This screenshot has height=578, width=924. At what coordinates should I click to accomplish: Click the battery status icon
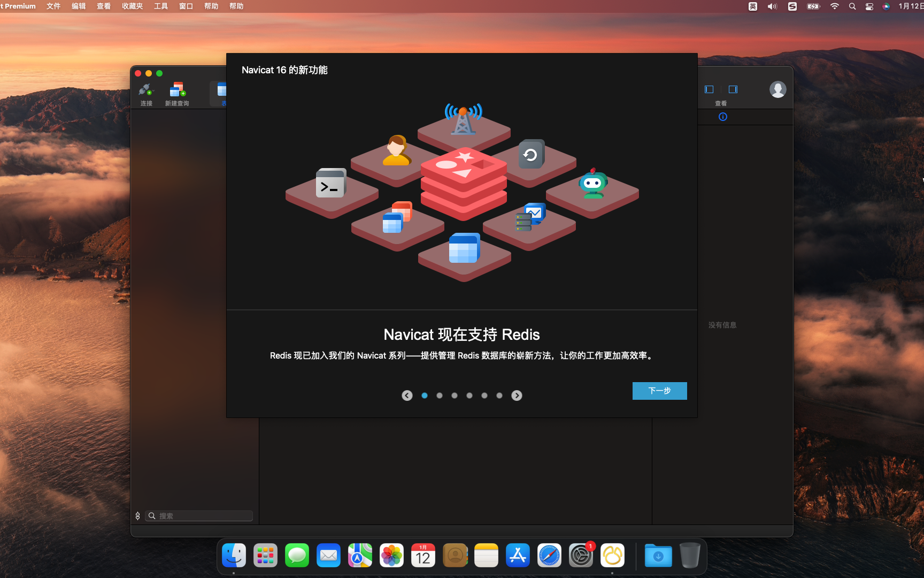[813, 6]
